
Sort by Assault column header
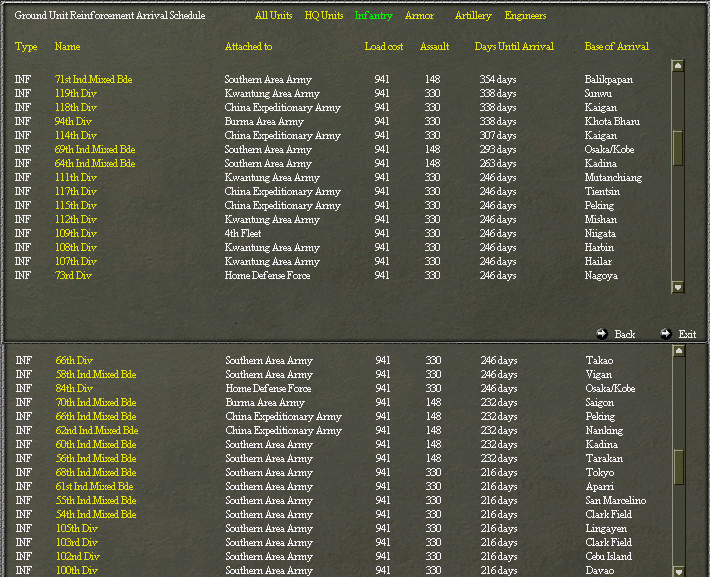pos(435,46)
